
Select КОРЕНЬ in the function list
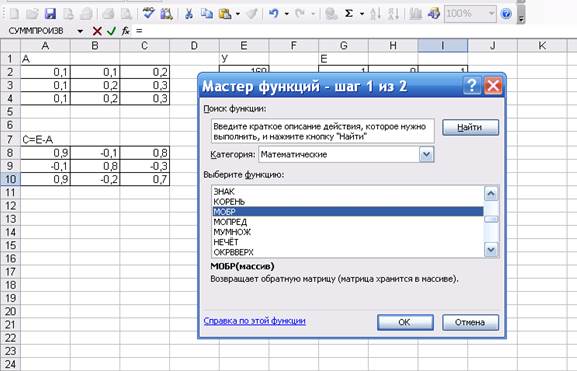click(348, 202)
